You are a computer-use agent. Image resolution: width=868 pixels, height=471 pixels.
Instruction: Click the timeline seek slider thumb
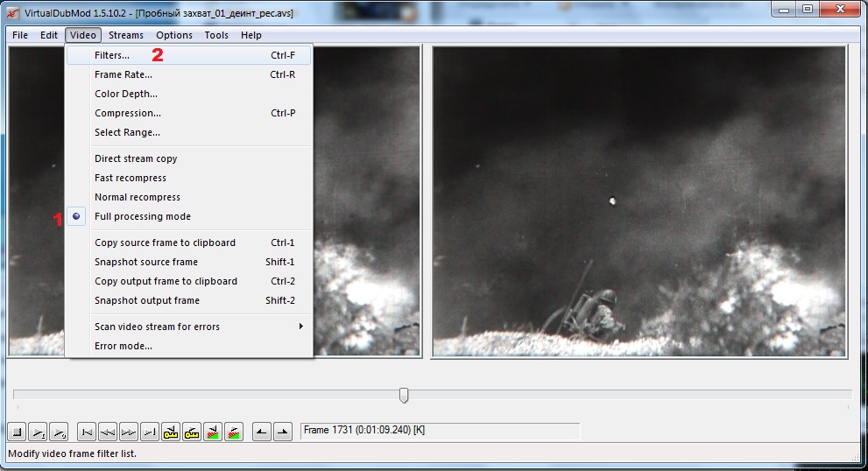(404, 395)
